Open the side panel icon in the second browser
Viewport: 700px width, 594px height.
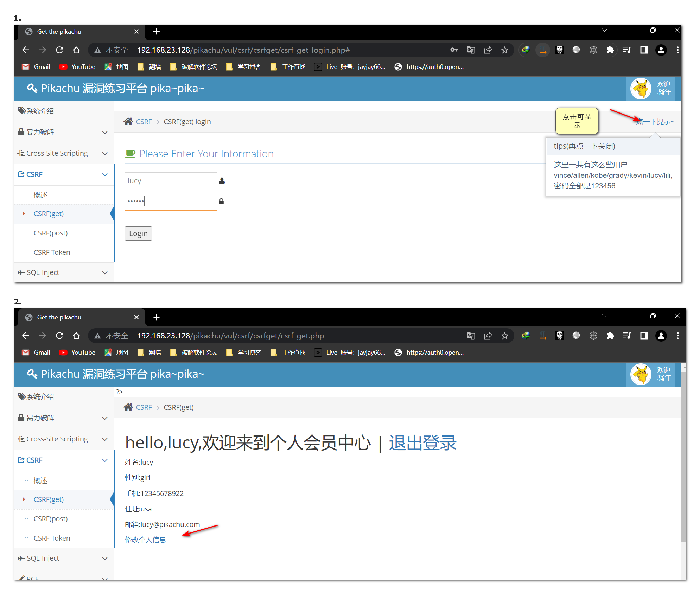(x=644, y=336)
